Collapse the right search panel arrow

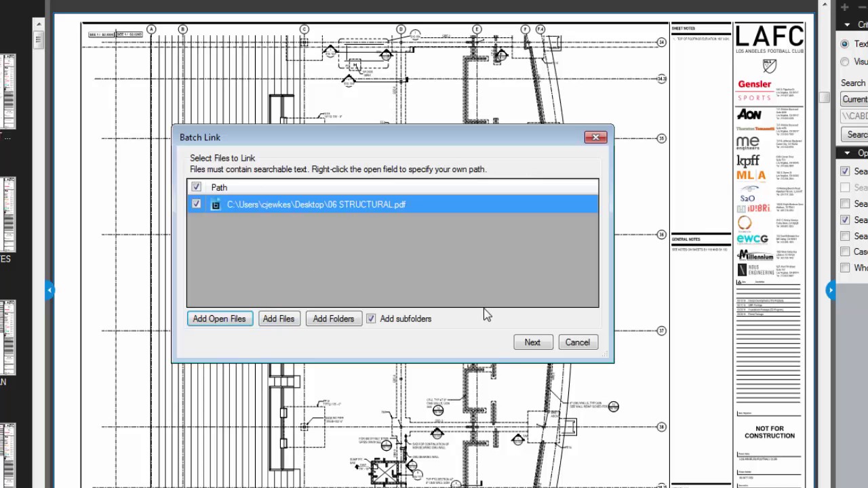pos(830,290)
